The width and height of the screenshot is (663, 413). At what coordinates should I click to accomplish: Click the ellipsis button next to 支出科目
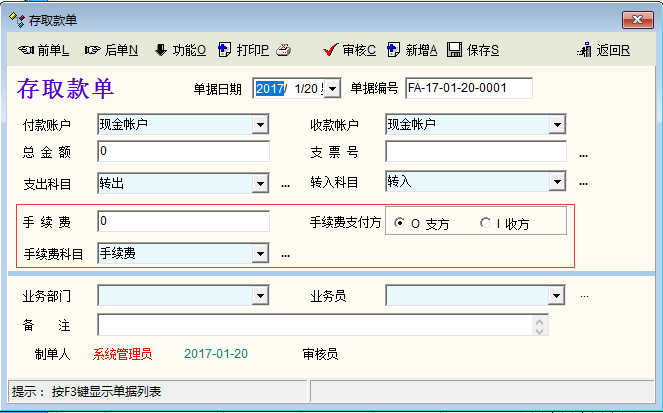(x=285, y=184)
